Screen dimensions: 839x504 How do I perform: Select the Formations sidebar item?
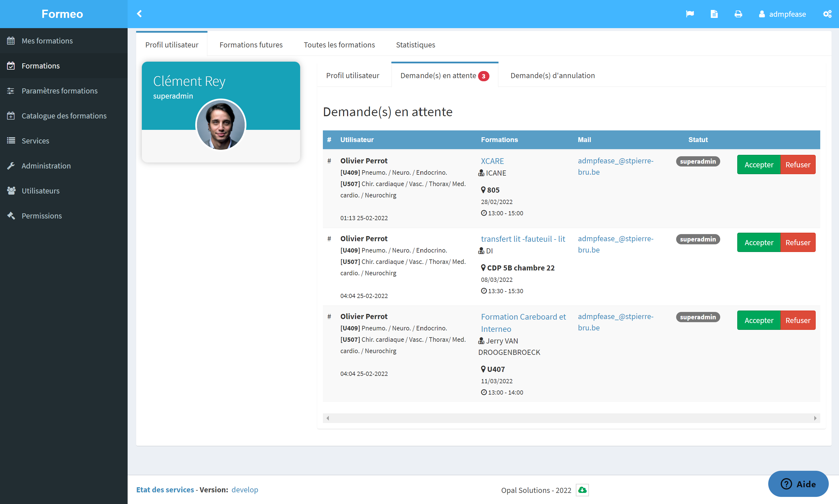click(x=64, y=66)
